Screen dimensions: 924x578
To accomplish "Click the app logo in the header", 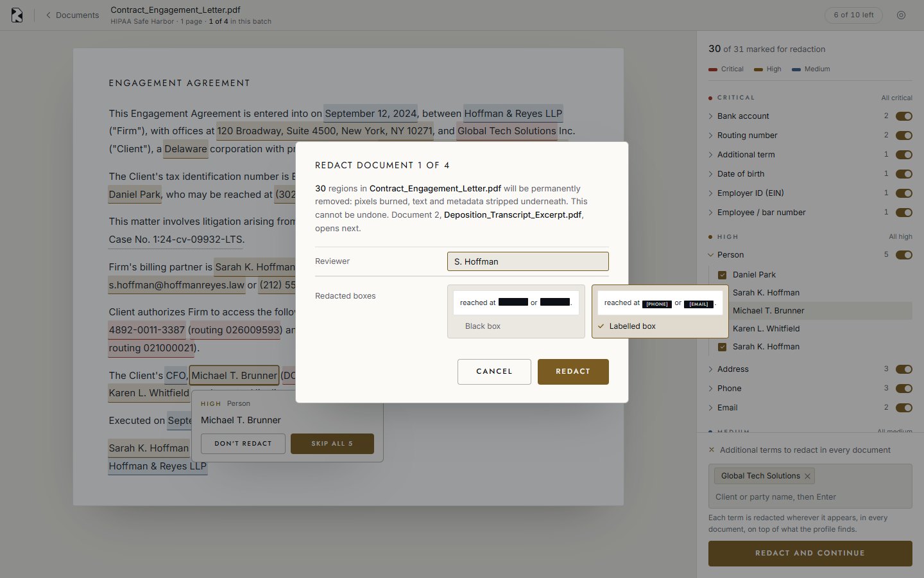I will [17, 15].
